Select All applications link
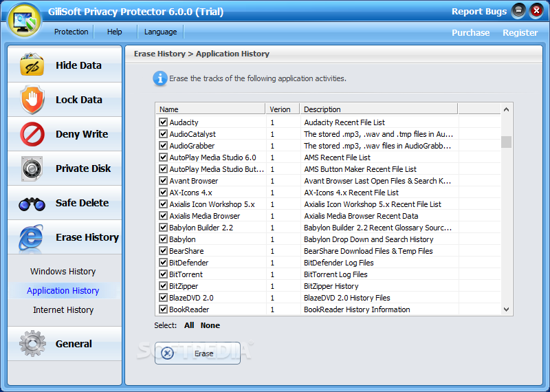The image size is (550, 392). click(189, 325)
